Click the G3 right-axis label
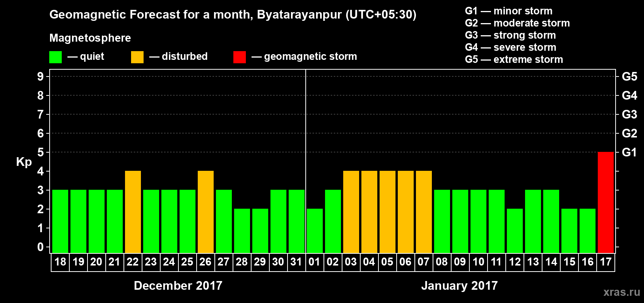Viewport: 644px width, 303px height. coord(630,114)
